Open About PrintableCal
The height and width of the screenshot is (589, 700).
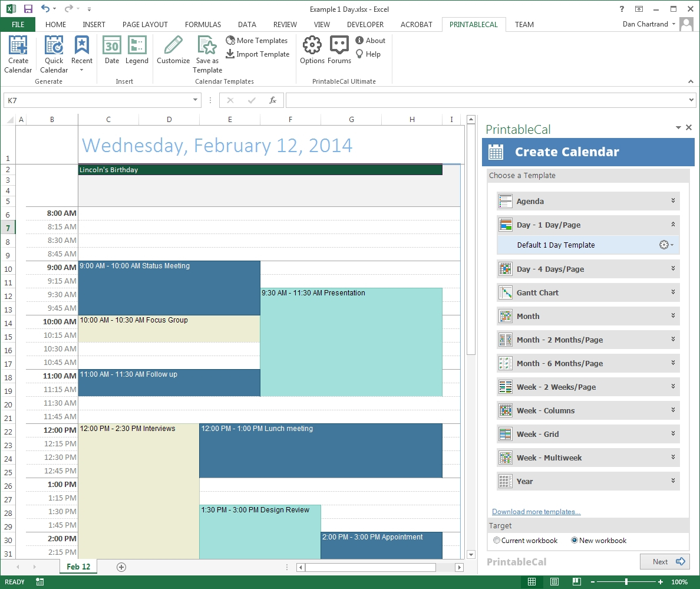point(370,41)
